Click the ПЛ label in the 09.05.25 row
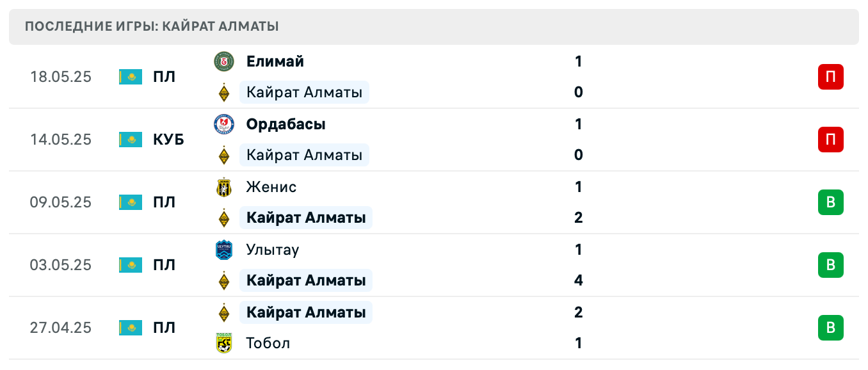This screenshot has height=370, width=868. [165, 202]
